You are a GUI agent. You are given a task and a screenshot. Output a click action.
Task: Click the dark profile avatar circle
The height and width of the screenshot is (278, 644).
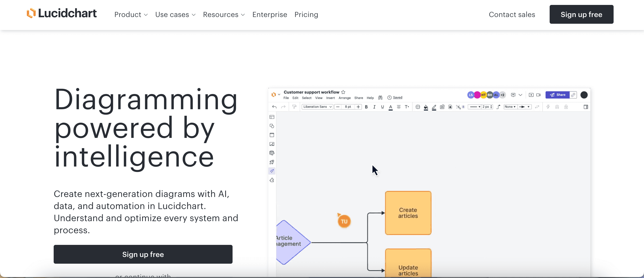(x=584, y=95)
